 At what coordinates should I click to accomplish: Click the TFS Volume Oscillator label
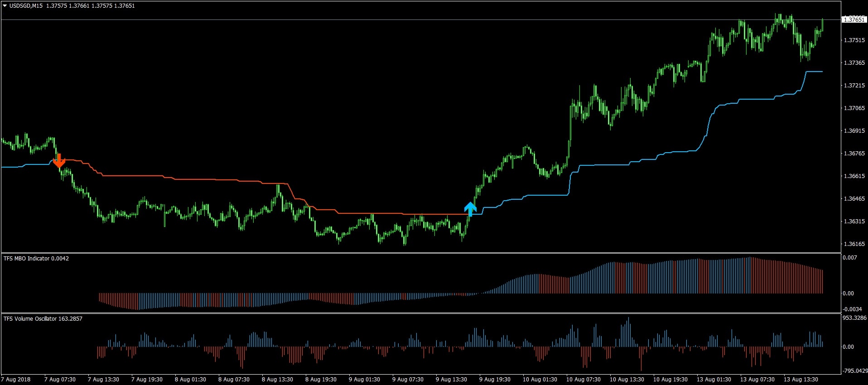pos(43,319)
